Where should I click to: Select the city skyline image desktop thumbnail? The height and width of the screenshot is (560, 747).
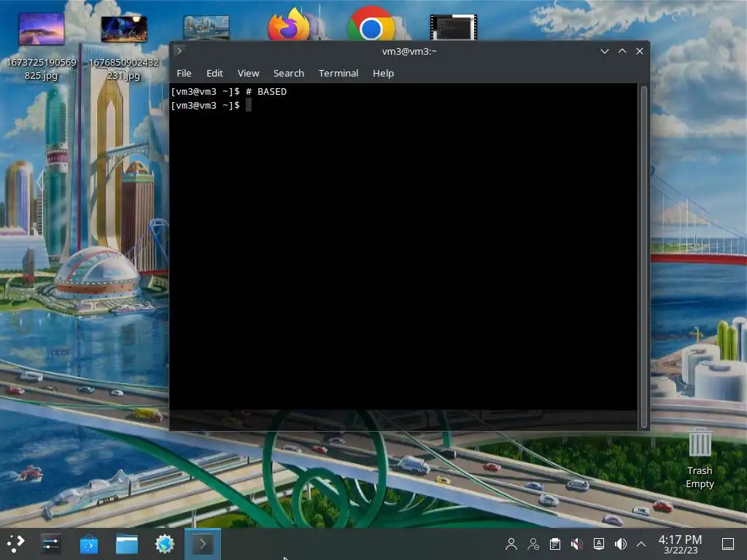tap(206, 28)
